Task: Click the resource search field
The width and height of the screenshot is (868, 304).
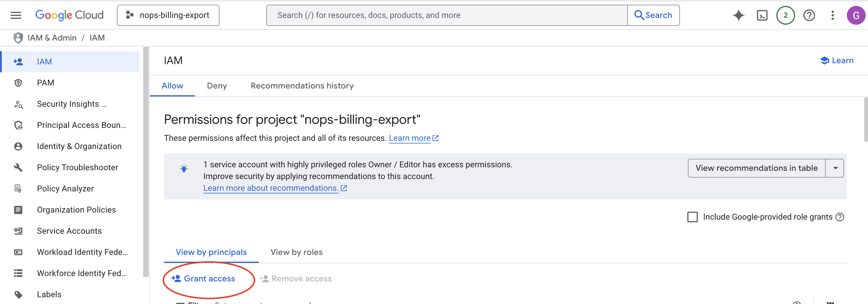Action: tap(438, 15)
